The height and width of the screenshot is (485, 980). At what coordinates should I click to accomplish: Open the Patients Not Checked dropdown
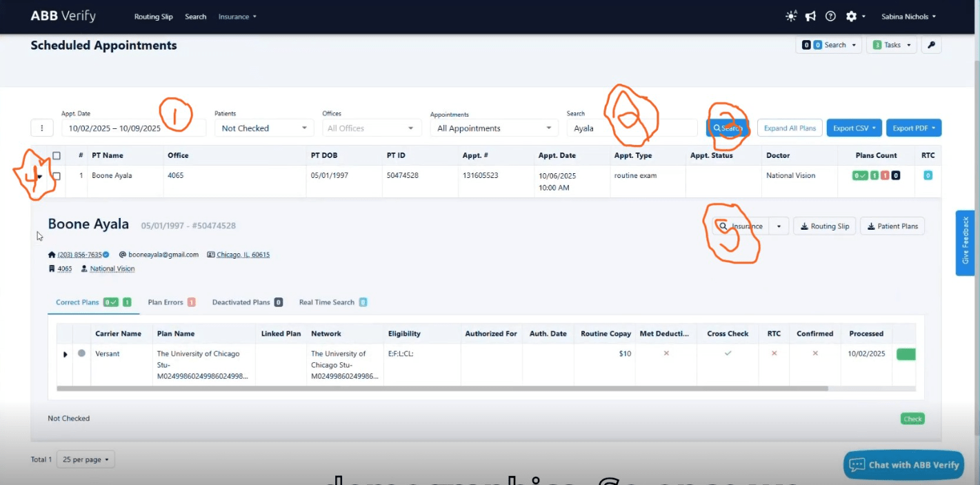click(x=264, y=128)
